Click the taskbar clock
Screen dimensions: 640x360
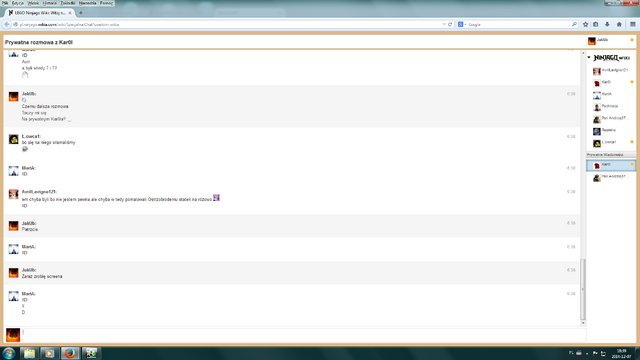tap(621, 353)
